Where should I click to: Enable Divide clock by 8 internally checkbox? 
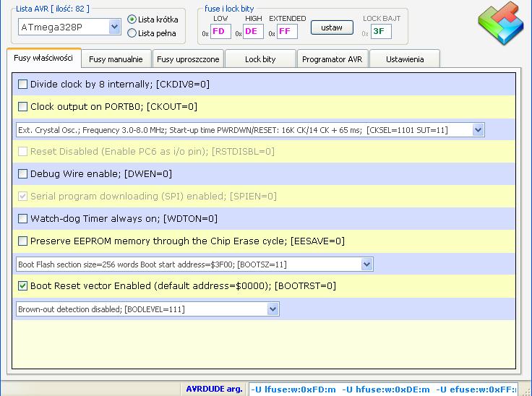click(22, 84)
